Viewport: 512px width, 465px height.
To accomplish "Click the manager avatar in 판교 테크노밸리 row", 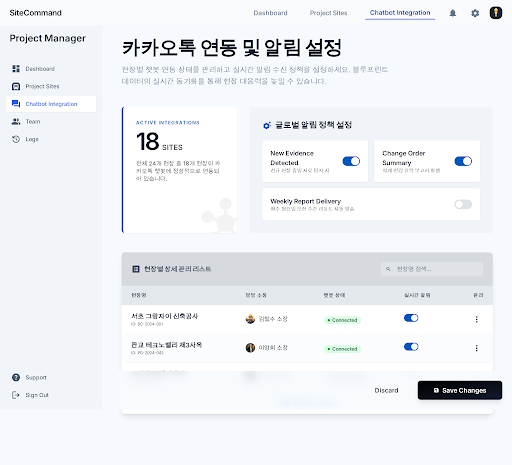I will [x=250, y=348].
